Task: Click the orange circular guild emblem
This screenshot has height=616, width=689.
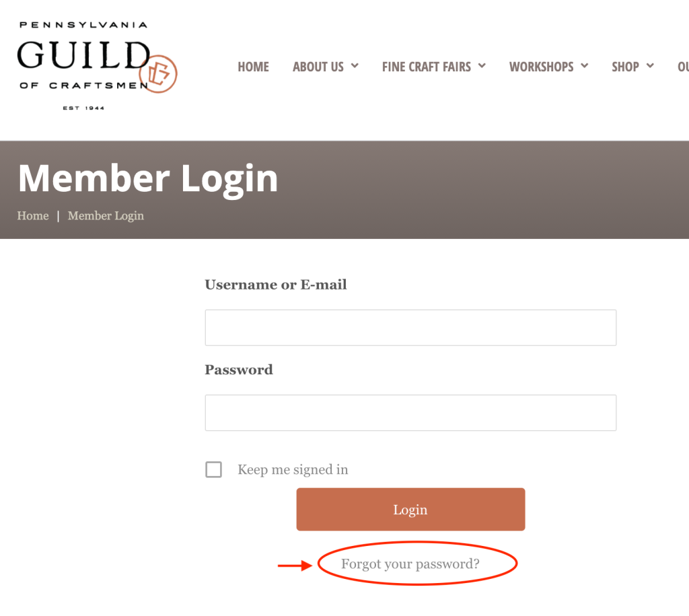Action: point(158,74)
